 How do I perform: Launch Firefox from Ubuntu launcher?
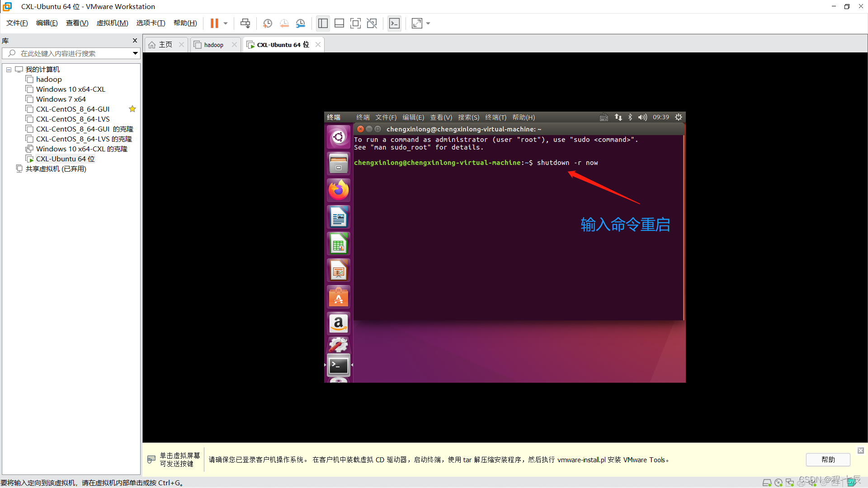[x=338, y=190]
